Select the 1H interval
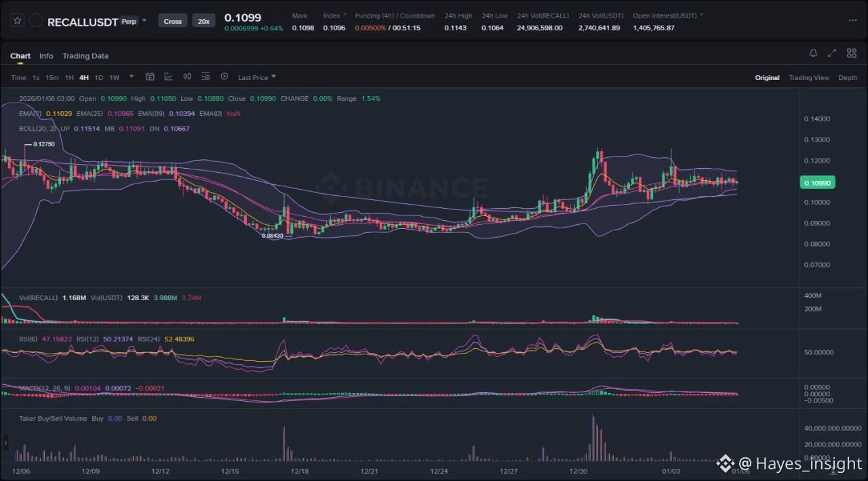Viewport: 868px width, 481px height. tap(69, 78)
